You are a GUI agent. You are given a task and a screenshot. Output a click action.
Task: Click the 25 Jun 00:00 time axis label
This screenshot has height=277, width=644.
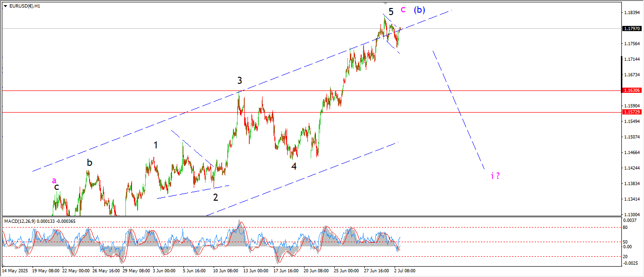346,271
